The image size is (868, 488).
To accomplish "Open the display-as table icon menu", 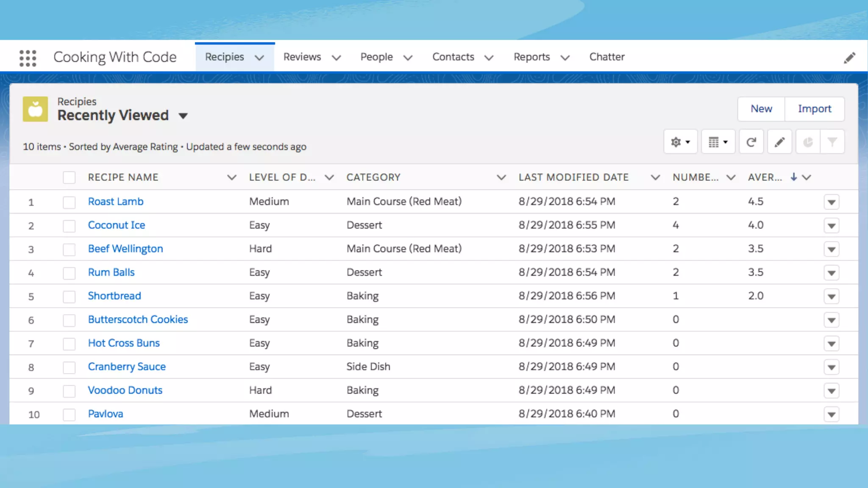I will [x=718, y=142].
